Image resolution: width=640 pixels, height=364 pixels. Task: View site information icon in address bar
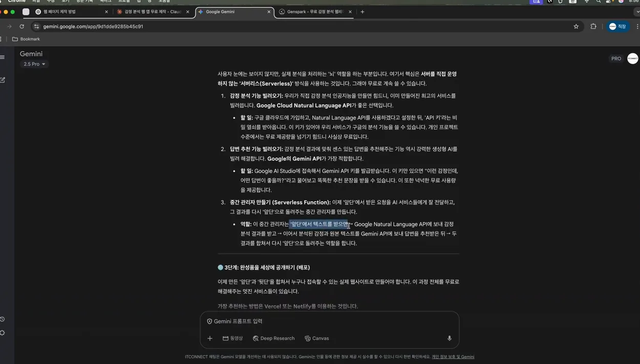[x=36, y=26]
